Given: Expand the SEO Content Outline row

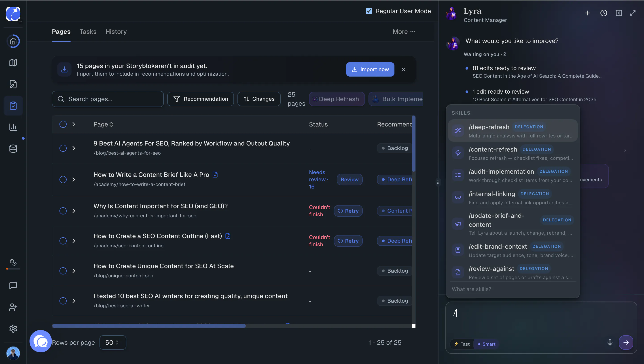Looking at the screenshot, I should 74,241.
